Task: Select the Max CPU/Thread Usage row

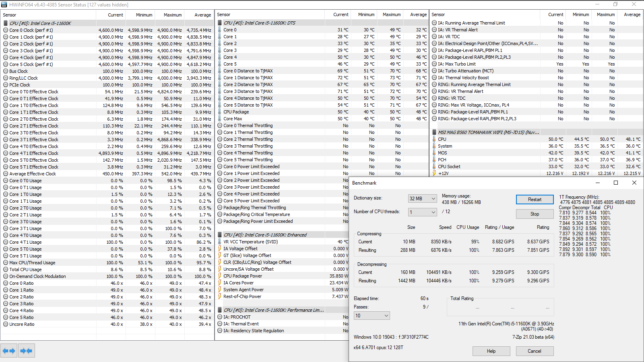Action: coord(107,263)
